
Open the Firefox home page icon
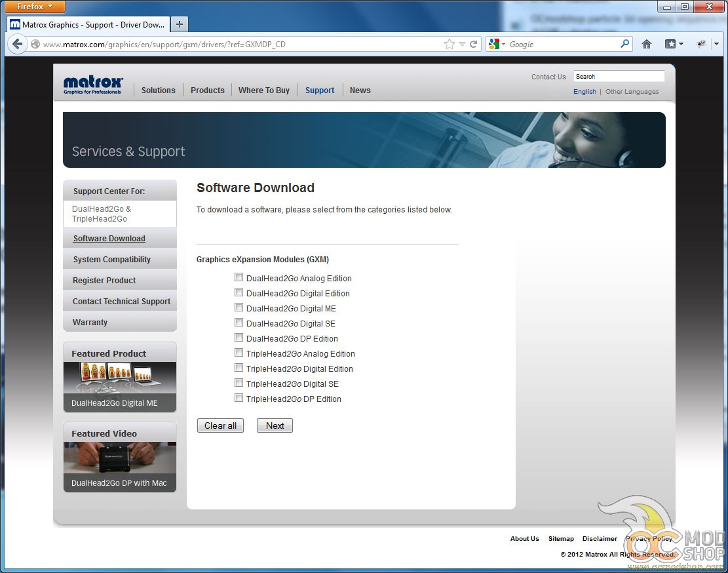(x=646, y=44)
